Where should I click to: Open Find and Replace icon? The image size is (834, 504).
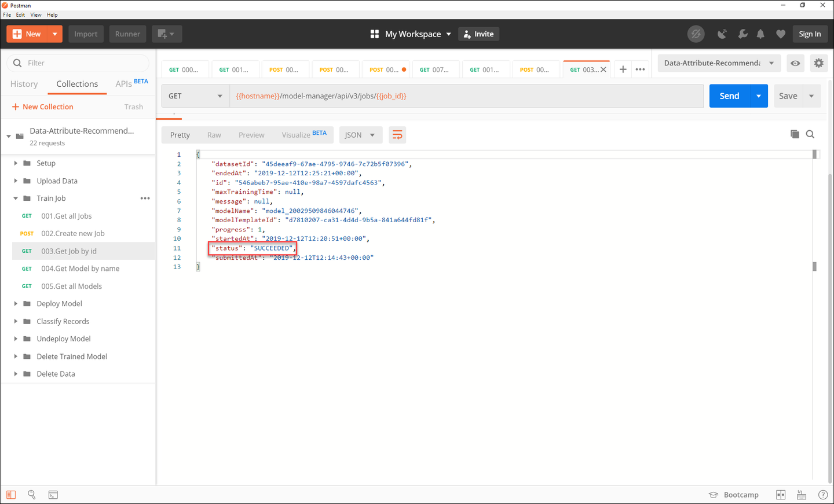[32, 495]
